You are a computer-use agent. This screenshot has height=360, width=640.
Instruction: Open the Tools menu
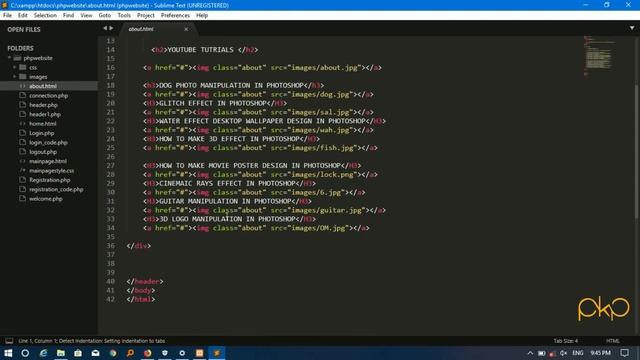pyautogui.click(x=124, y=15)
